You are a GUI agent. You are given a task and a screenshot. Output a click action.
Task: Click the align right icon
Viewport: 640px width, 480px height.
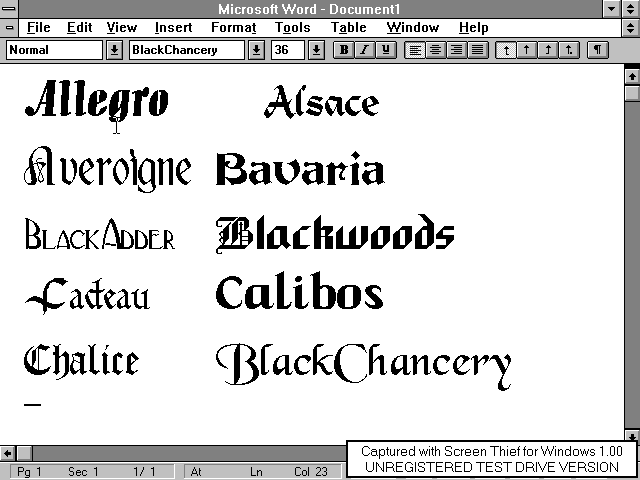click(457, 49)
